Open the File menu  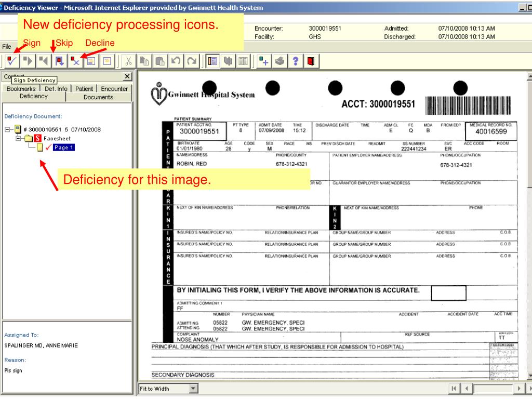pyautogui.click(x=7, y=46)
